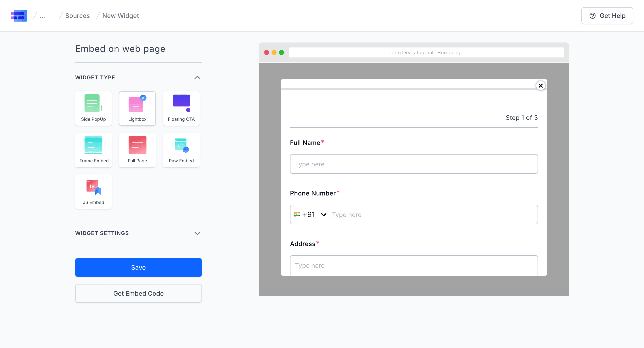Choose the Raw Embed widget type
The image size is (644, 348).
coord(181,150)
